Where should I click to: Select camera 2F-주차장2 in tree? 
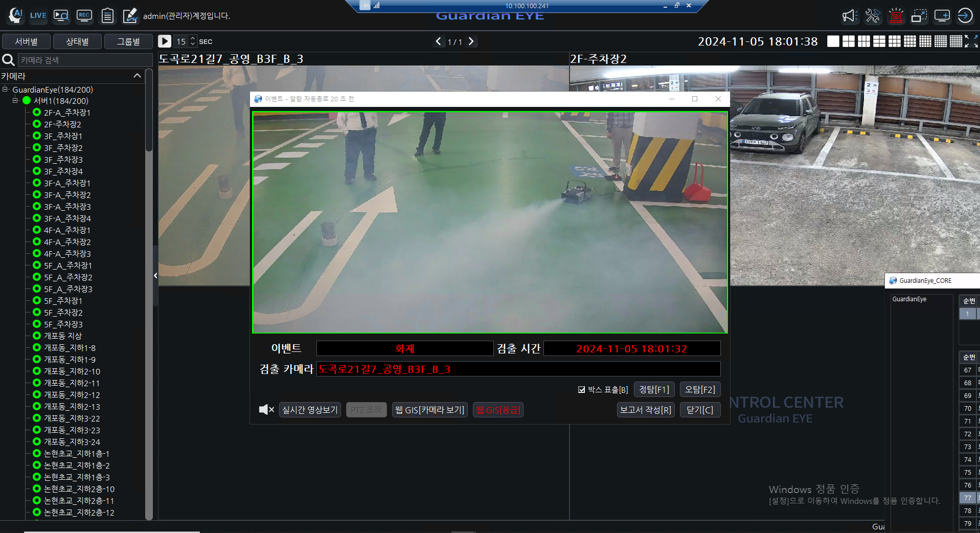[x=62, y=124]
